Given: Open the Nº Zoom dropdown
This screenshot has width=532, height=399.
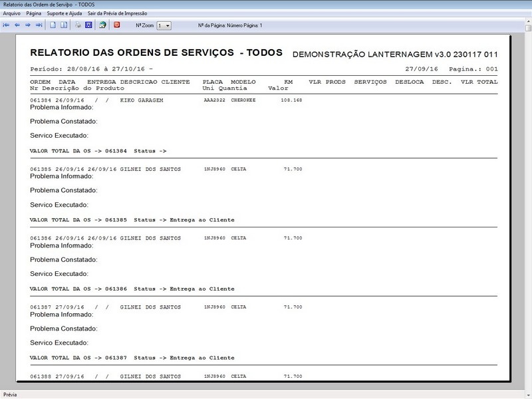Looking at the screenshot, I should (x=164, y=26).
